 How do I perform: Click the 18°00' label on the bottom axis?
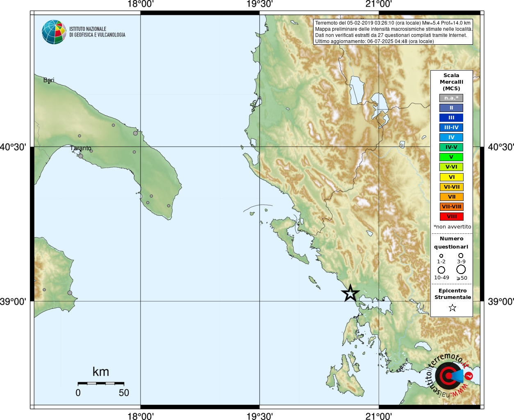(141, 416)
